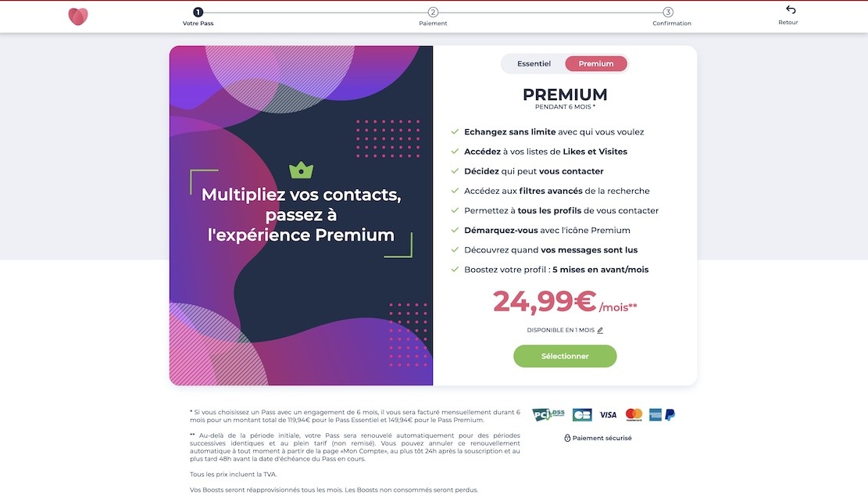Click the Retour back arrow icon
Screen dimensions: 868x498
pyautogui.click(x=791, y=9)
